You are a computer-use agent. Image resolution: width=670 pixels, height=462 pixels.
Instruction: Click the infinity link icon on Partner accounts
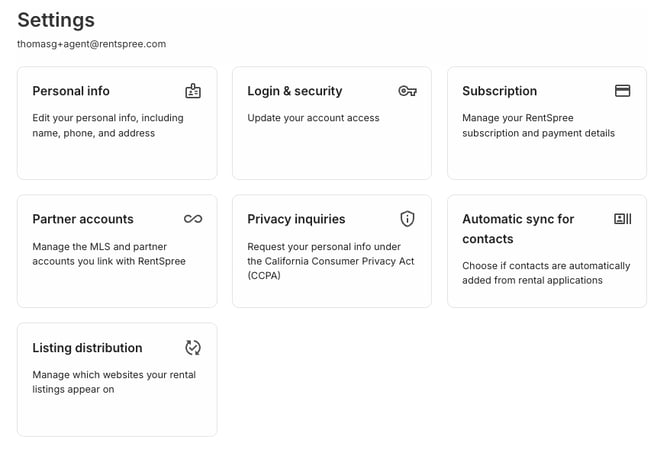(x=193, y=219)
